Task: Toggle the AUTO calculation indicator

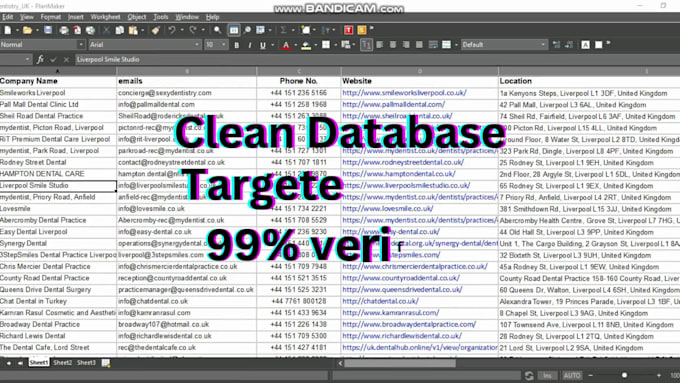Action: (572, 376)
